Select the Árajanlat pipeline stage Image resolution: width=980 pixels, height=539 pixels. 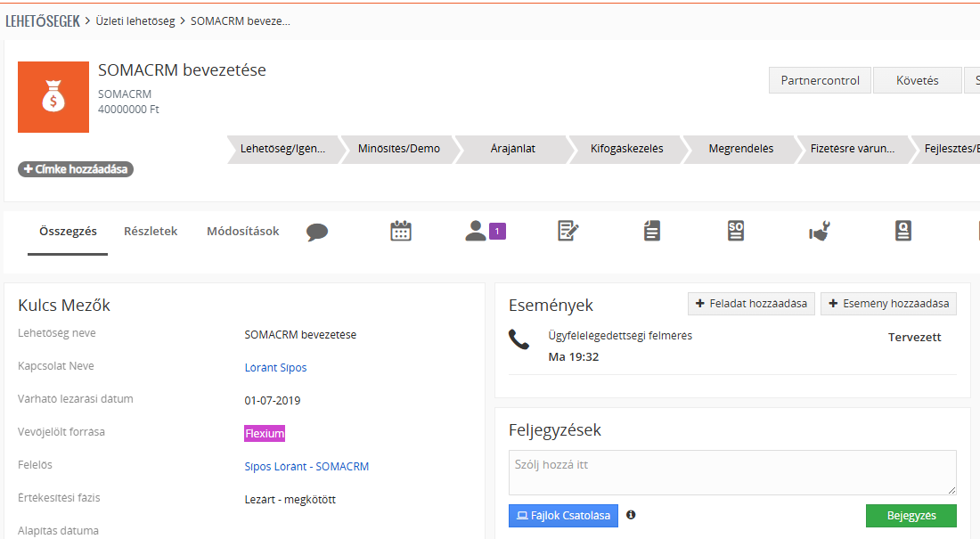tap(512, 149)
